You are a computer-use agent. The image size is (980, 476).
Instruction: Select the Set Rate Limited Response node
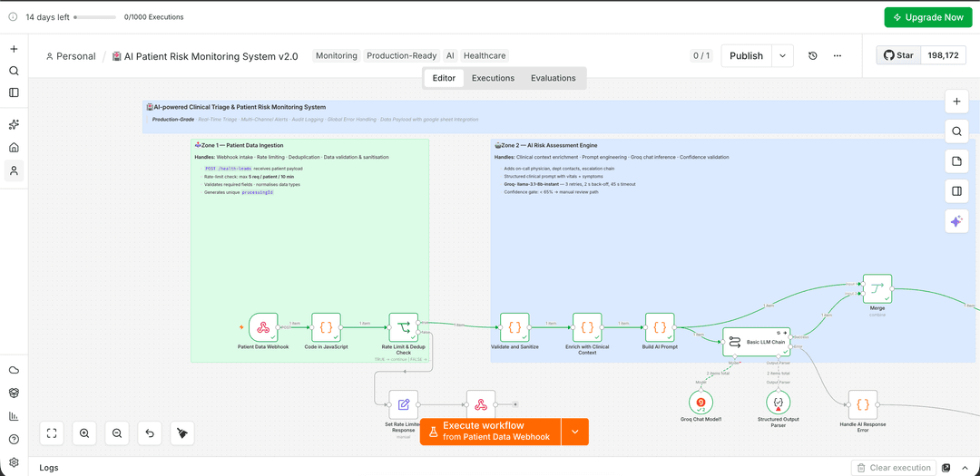pos(403,404)
